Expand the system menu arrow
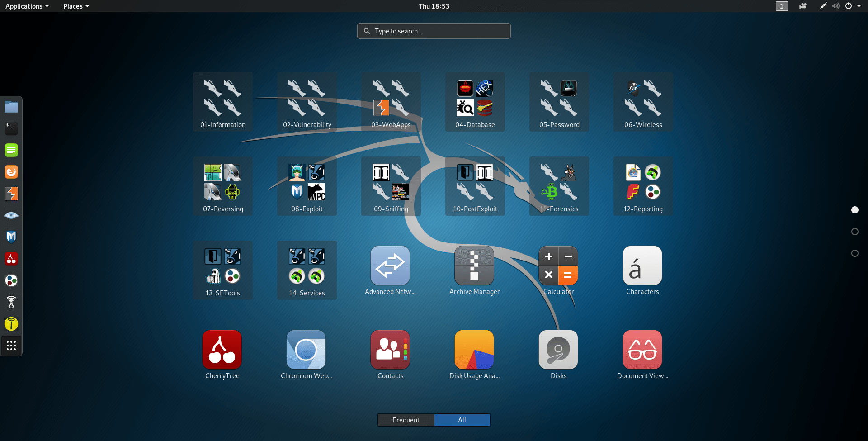This screenshot has height=441, width=868. point(859,6)
